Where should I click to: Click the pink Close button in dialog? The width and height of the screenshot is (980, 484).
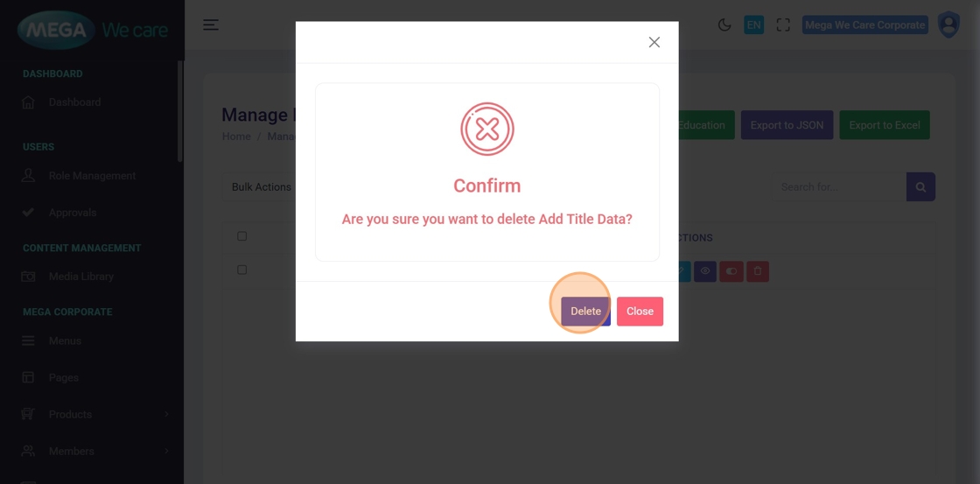(x=640, y=312)
